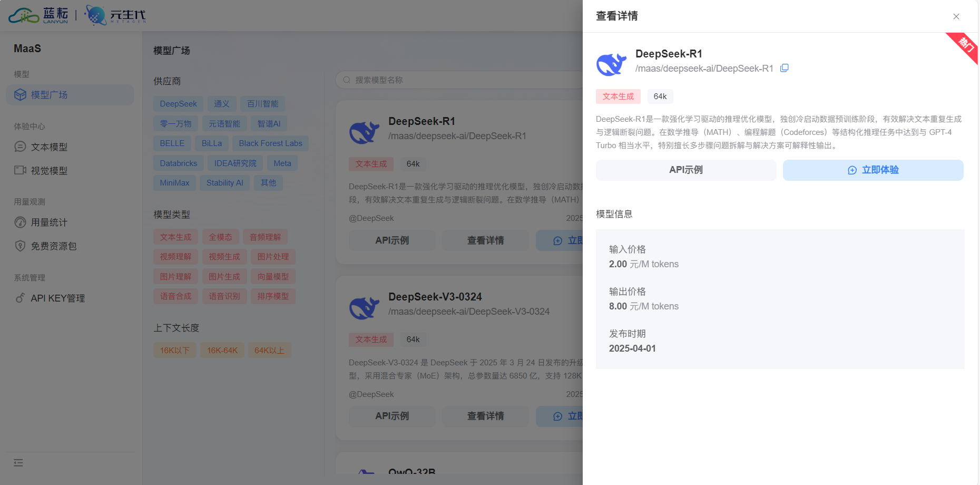The height and width of the screenshot is (485, 980).
Task: Click the DeepSeek whale logo in details panel
Action: (611, 64)
